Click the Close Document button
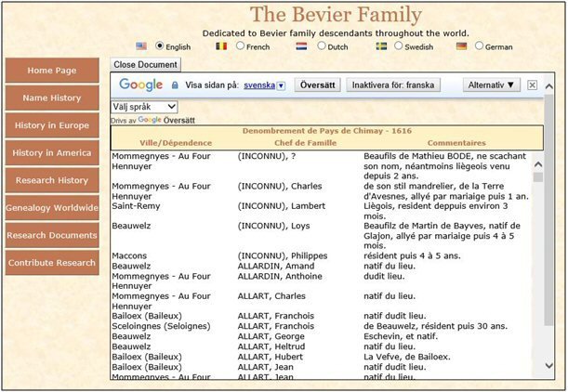This screenshot has height=392, width=568. coord(145,64)
